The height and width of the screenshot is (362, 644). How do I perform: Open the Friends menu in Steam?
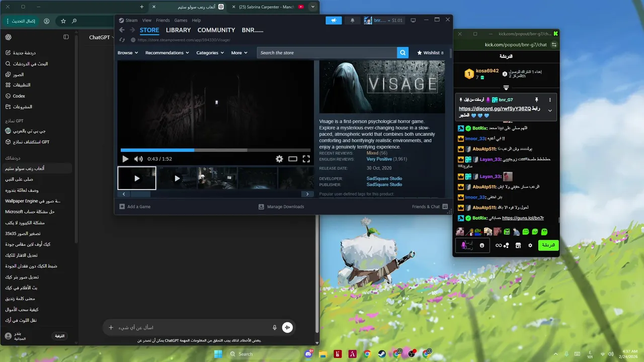tap(163, 20)
